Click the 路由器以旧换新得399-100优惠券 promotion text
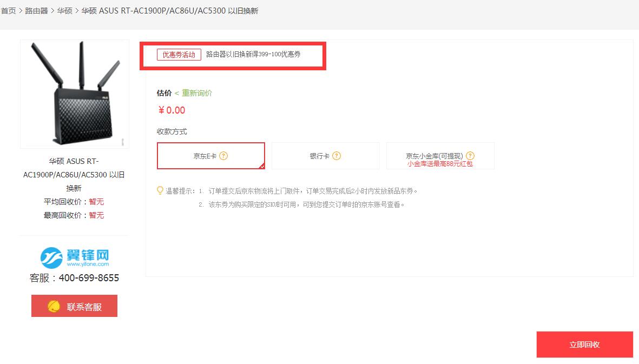This screenshot has height=364, width=639. tap(253, 54)
